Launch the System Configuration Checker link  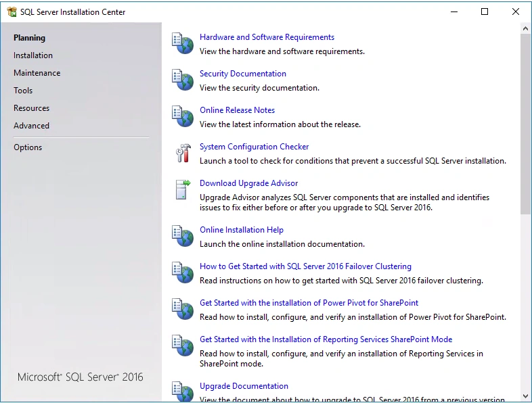pos(254,147)
